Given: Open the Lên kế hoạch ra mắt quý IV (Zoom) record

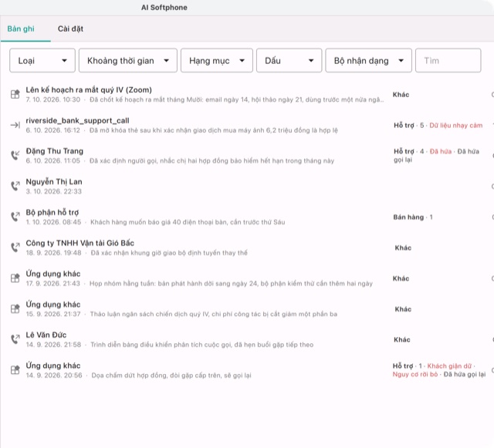Looking at the screenshot, I should (x=247, y=94).
